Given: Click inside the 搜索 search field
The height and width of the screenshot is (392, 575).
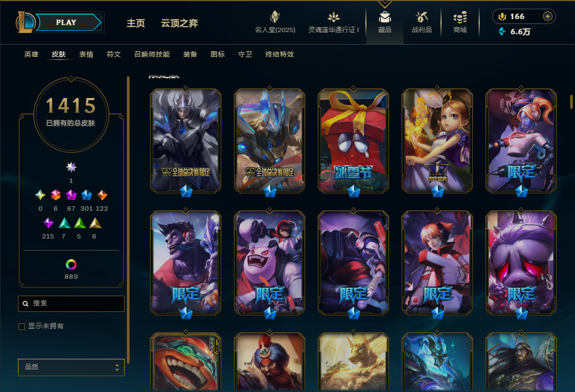Looking at the screenshot, I should 71,304.
